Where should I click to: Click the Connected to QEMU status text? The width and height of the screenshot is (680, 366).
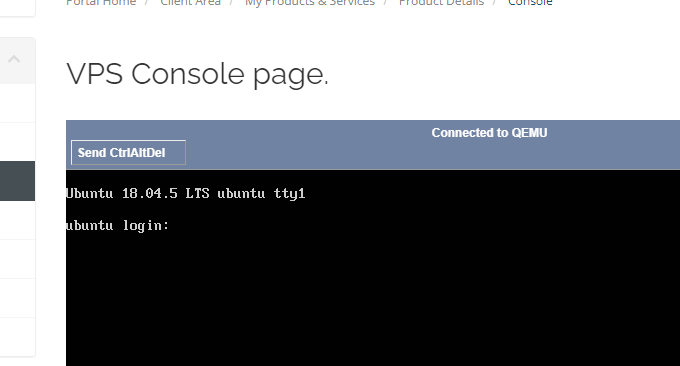click(x=489, y=133)
